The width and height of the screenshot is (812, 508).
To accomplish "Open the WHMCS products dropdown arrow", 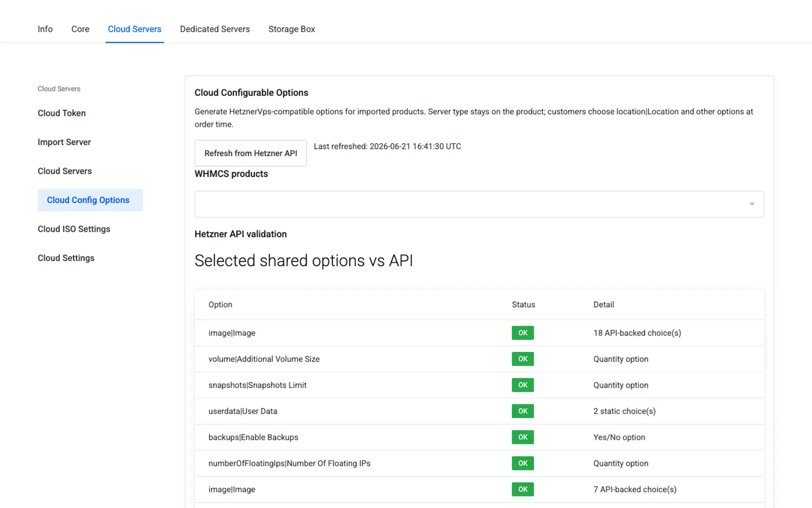I will pyautogui.click(x=752, y=204).
